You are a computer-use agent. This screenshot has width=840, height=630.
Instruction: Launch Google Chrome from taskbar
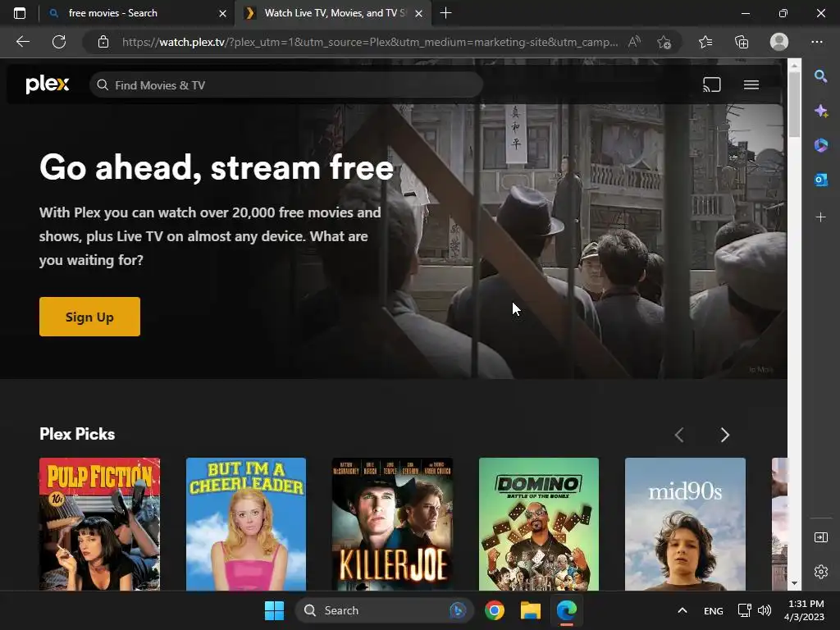click(494, 610)
